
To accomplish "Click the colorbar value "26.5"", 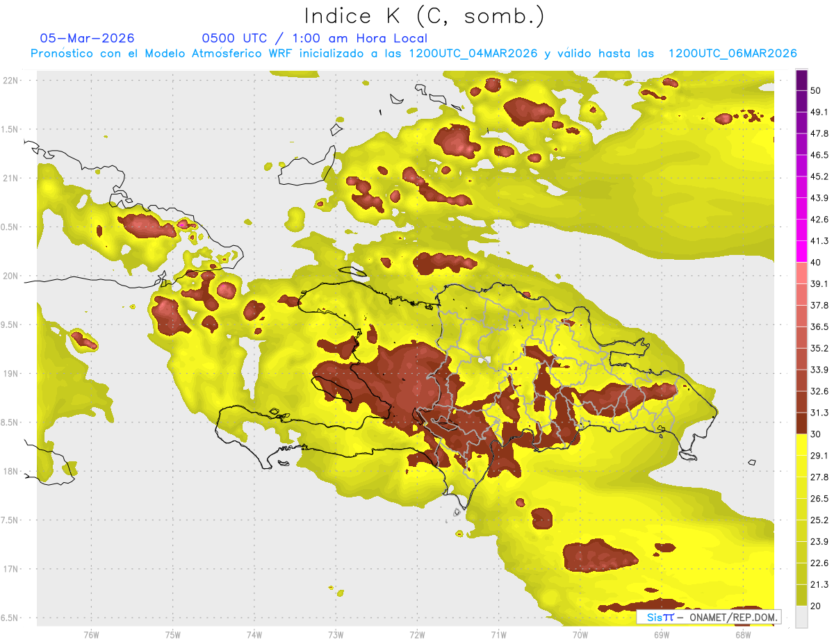I will (819, 499).
